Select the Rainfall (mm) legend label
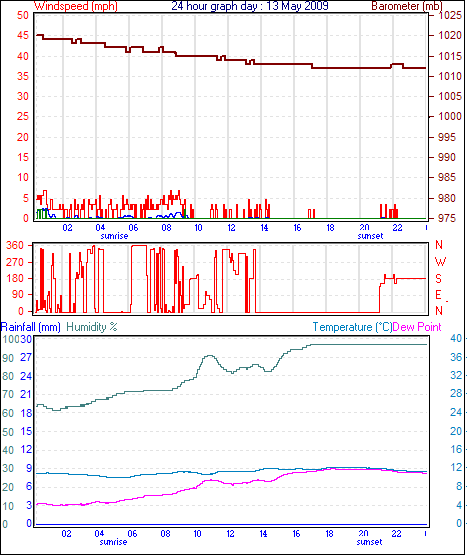Screen dimensions: 467x559 coord(31,327)
